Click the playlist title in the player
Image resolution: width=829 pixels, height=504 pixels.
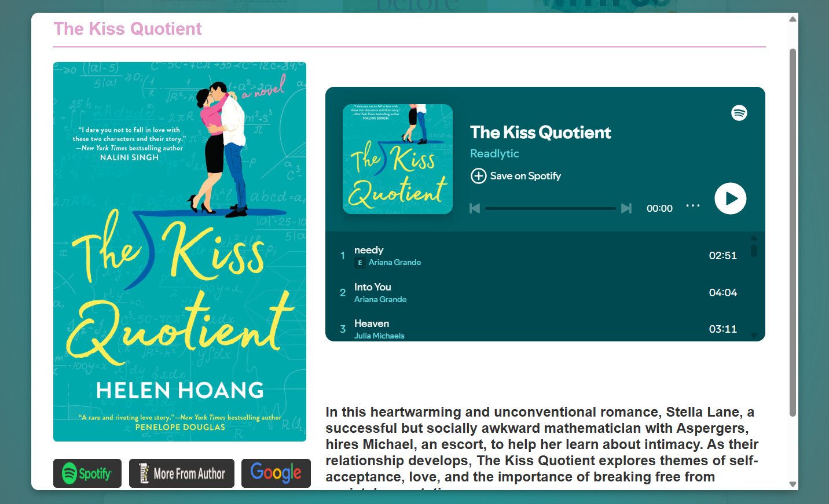pos(540,133)
